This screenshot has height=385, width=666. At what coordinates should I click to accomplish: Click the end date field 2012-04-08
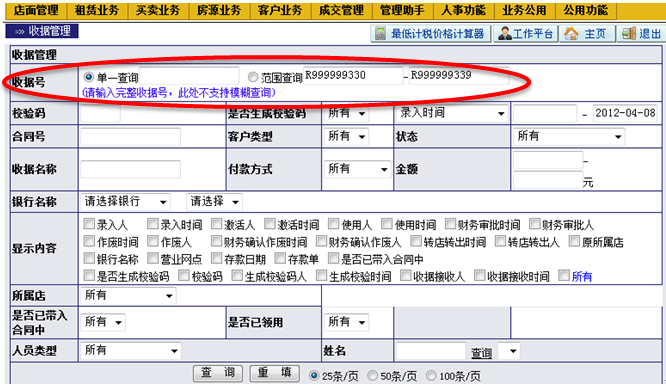click(625, 113)
